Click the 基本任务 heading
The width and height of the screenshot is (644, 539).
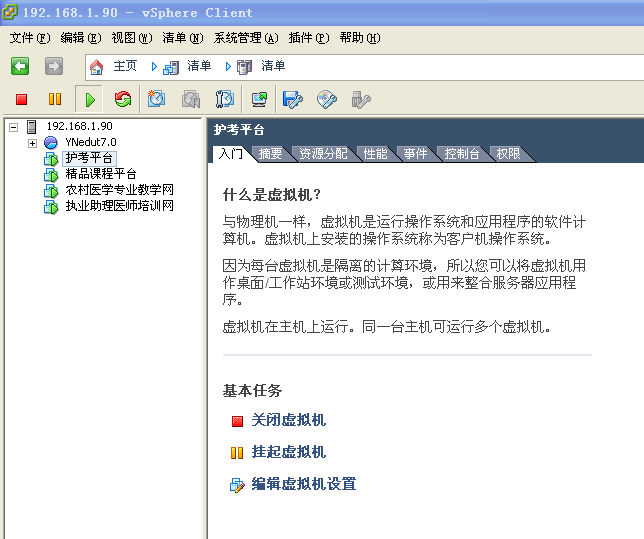[252, 391]
